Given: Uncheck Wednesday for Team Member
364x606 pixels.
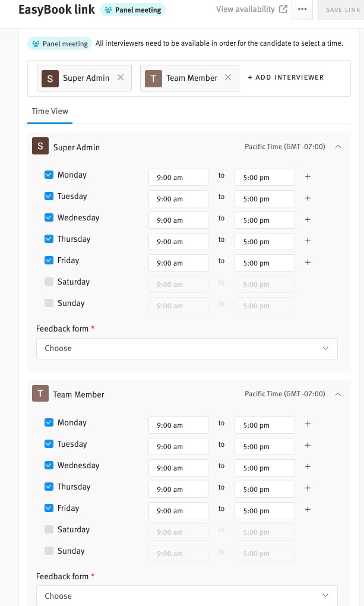Looking at the screenshot, I should click(49, 465).
